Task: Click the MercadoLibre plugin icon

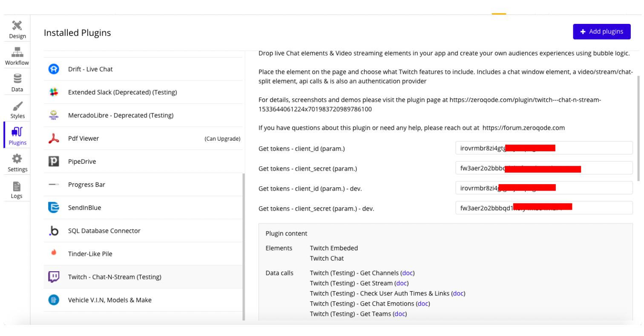Action: 54,115
